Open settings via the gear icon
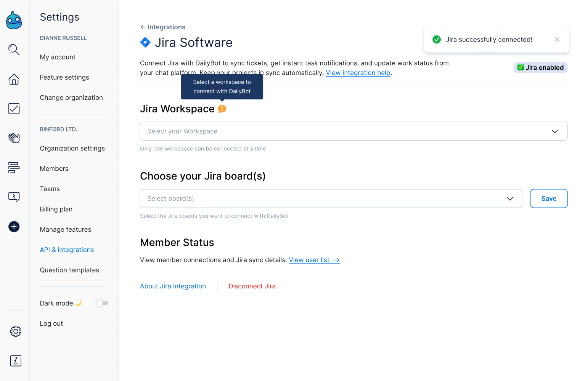Screen dimensions: 588x381 tap(16, 331)
